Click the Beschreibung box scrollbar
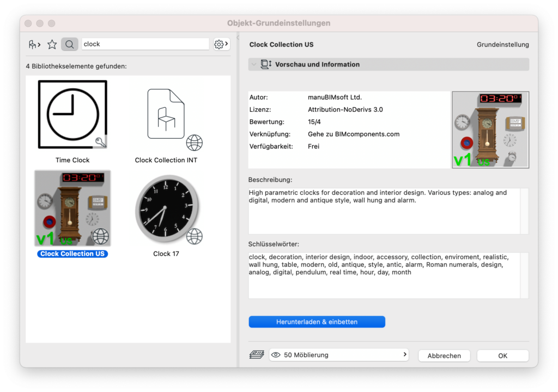The width and height of the screenshot is (558, 392). pyautogui.click(x=524, y=211)
